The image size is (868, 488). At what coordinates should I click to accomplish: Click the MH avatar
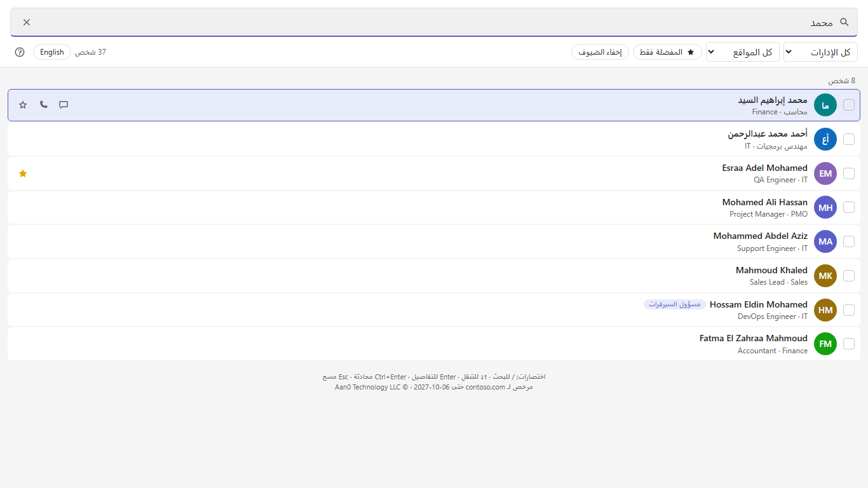click(x=825, y=208)
